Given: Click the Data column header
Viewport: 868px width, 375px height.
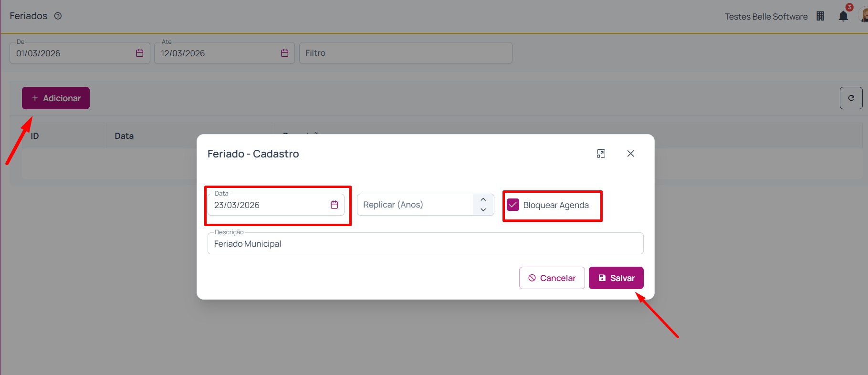Looking at the screenshot, I should click(124, 136).
